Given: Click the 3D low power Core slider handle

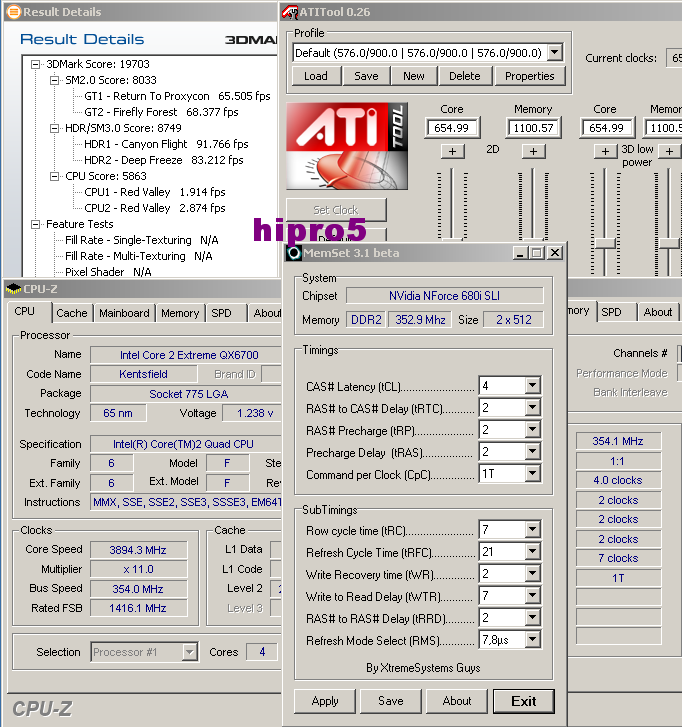Looking at the screenshot, I should click(x=605, y=243).
